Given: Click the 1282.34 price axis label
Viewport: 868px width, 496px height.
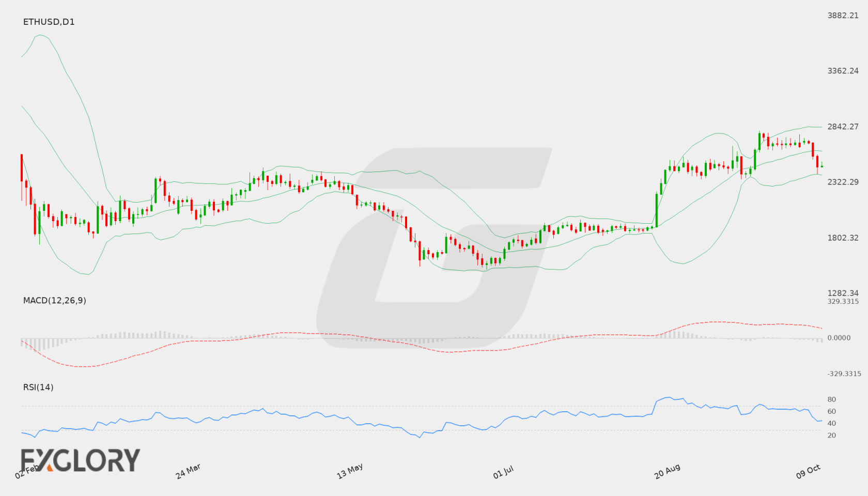Looking at the screenshot, I should pos(843,293).
